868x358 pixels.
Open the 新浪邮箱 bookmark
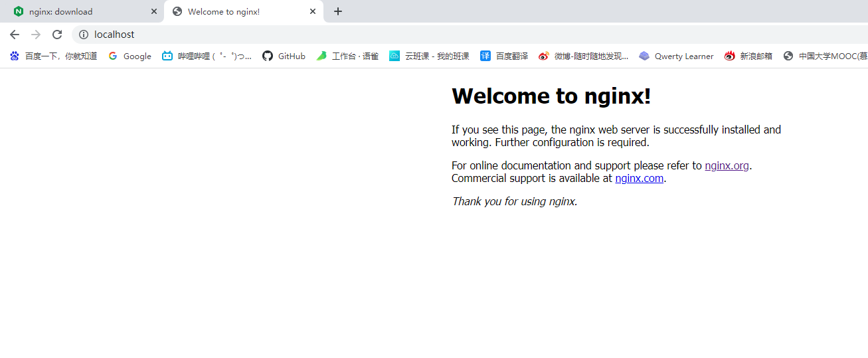[x=748, y=56]
